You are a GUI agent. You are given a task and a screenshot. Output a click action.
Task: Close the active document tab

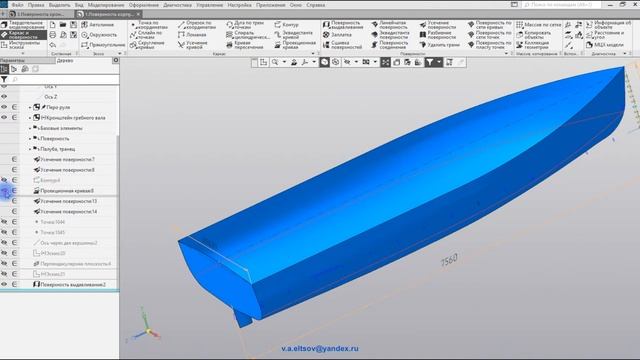(x=138, y=14)
